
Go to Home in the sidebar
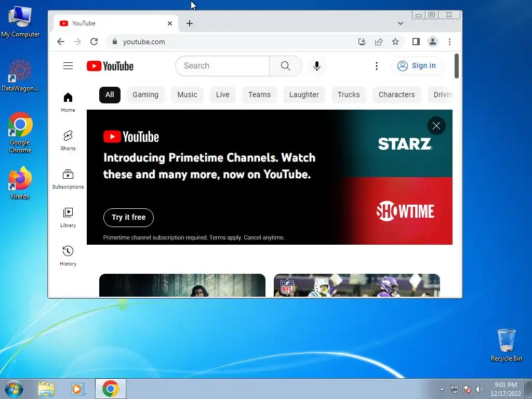(68, 102)
